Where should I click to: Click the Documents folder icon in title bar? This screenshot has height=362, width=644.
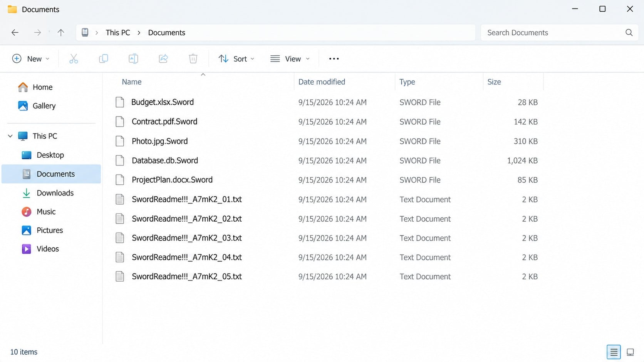12,9
